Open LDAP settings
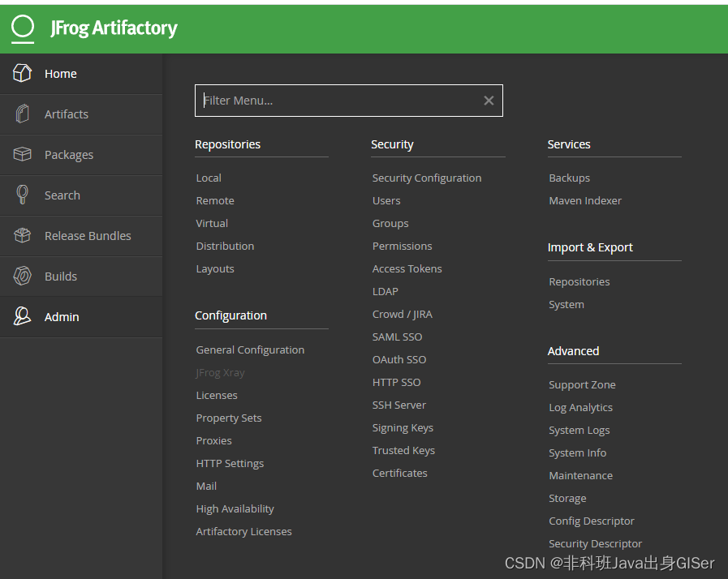Viewport: 728px width, 579px height. coord(386,292)
